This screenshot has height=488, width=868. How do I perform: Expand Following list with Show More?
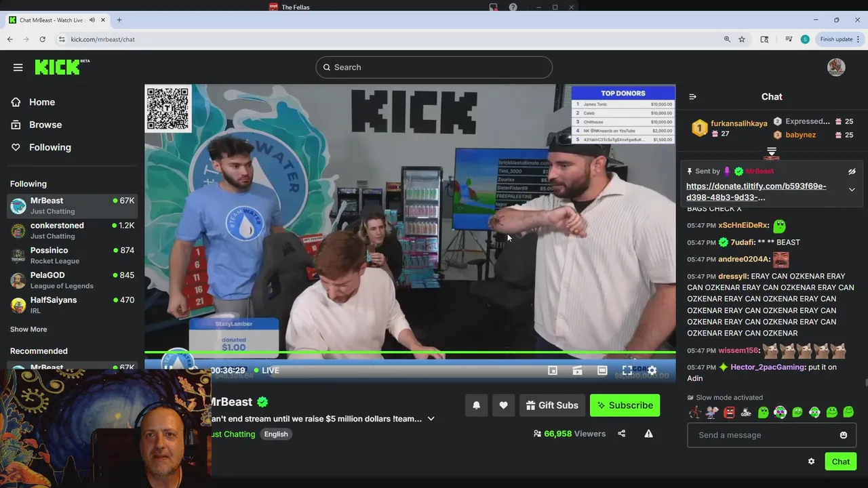coord(28,329)
